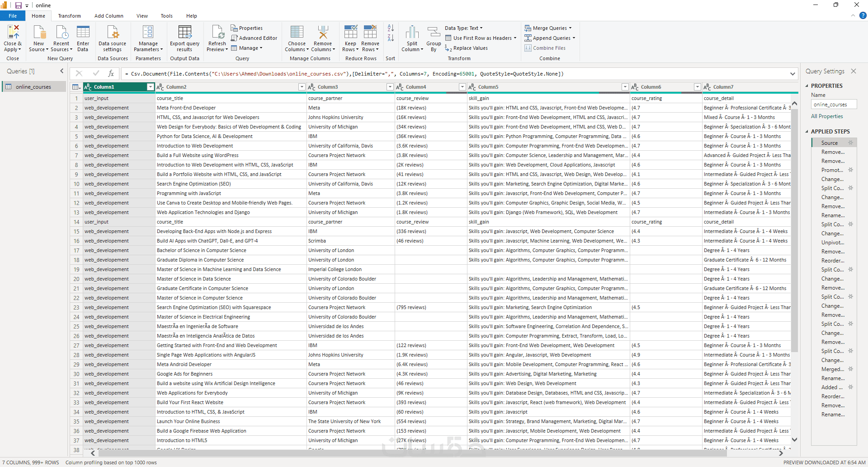The height and width of the screenshot is (467, 868).
Task: Click the Export query results icon
Action: (x=184, y=33)
